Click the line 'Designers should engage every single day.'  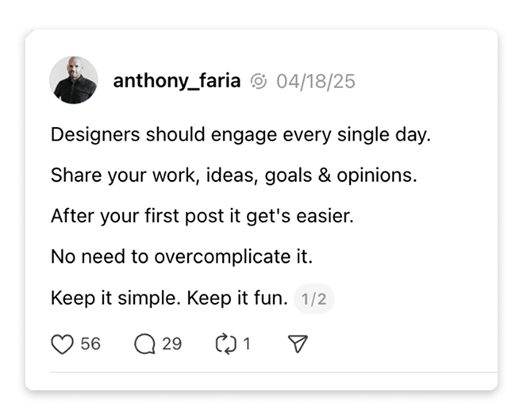click(240, 134)
